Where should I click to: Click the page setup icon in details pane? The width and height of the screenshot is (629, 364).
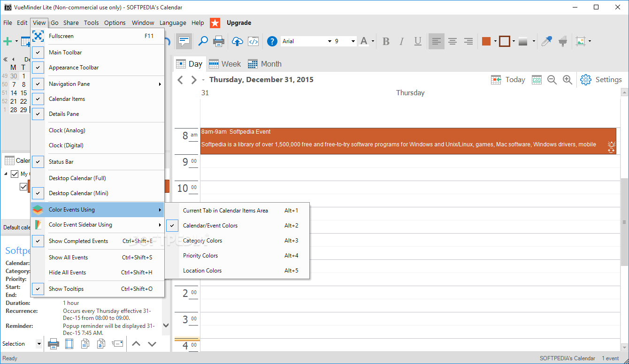point(69,344)
